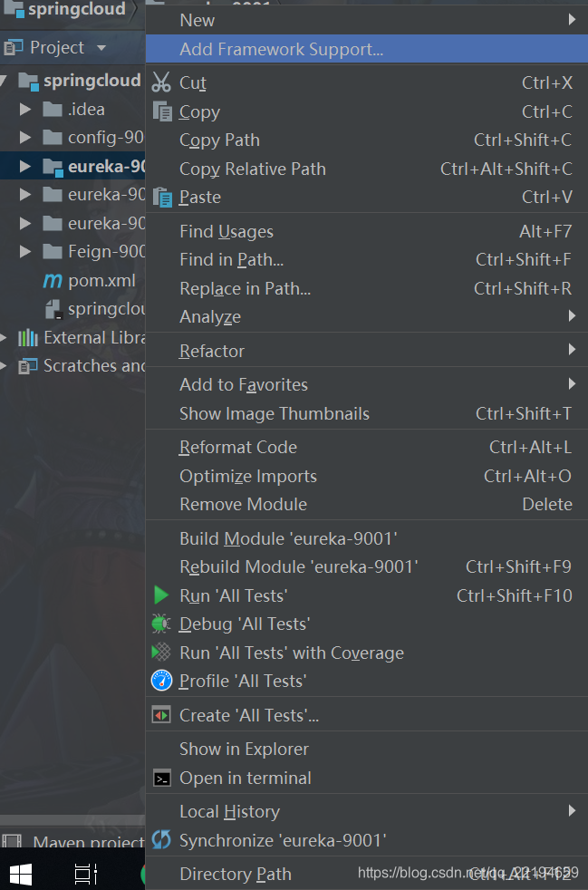The height and width of the screenshot is (890, 588).
Task: Choose Add Framework Support menu entry
Action: click(x=367, y=49)
